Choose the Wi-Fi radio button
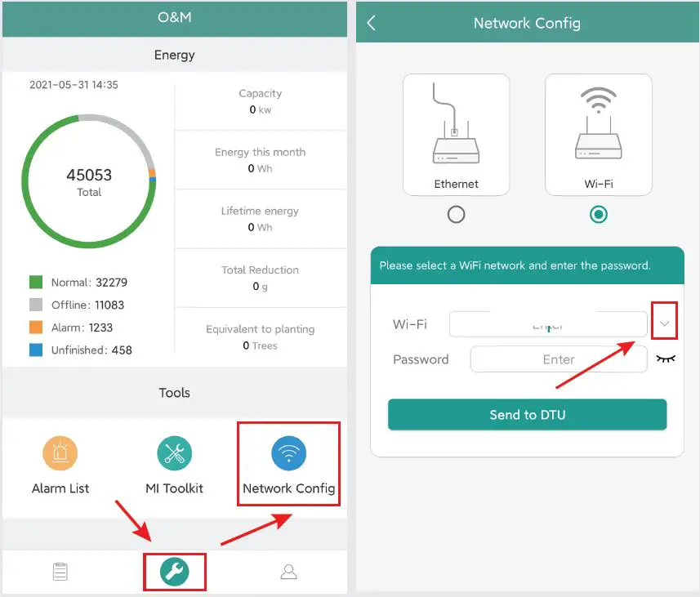 (598, 214)
